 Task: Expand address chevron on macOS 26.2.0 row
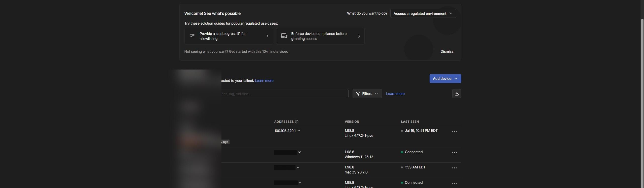[x=297, y=167]
